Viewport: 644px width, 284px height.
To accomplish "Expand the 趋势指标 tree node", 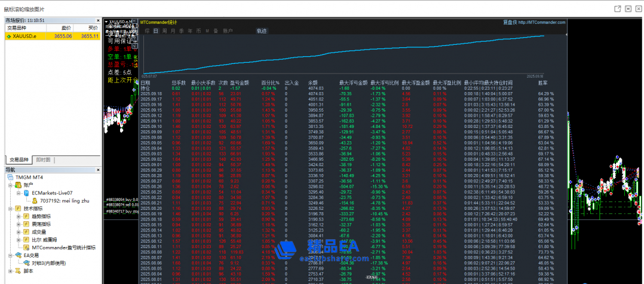I will (x=18, y=216).
